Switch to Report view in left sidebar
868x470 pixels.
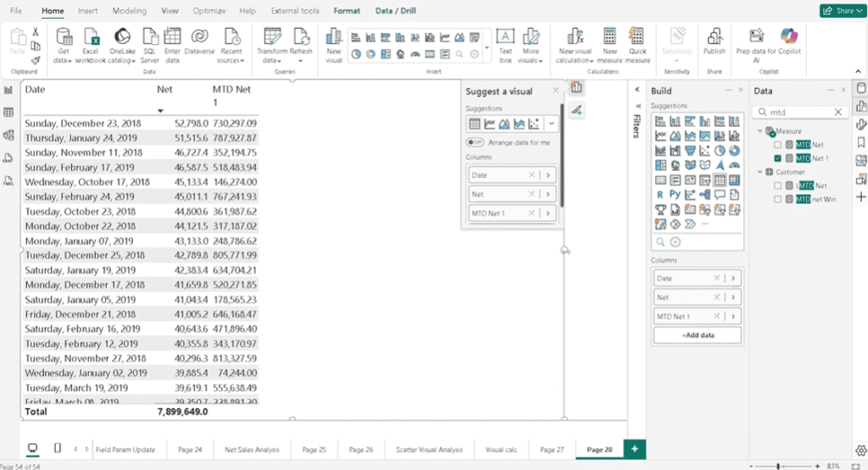click(8, 90)
